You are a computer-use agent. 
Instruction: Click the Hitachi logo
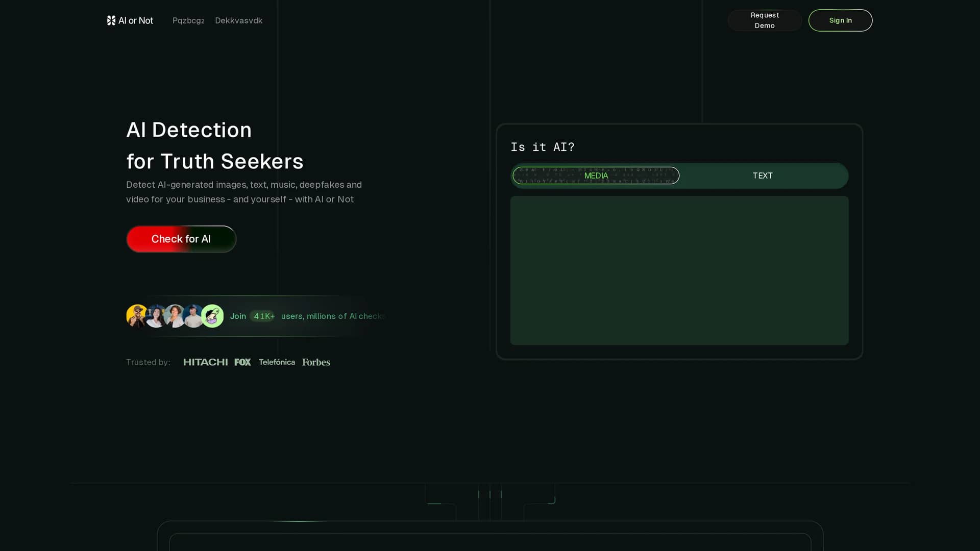[205, 362]
